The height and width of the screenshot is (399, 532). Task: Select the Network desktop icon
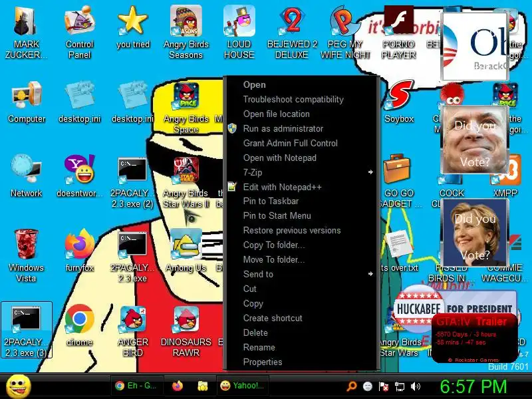coord(26,176)
